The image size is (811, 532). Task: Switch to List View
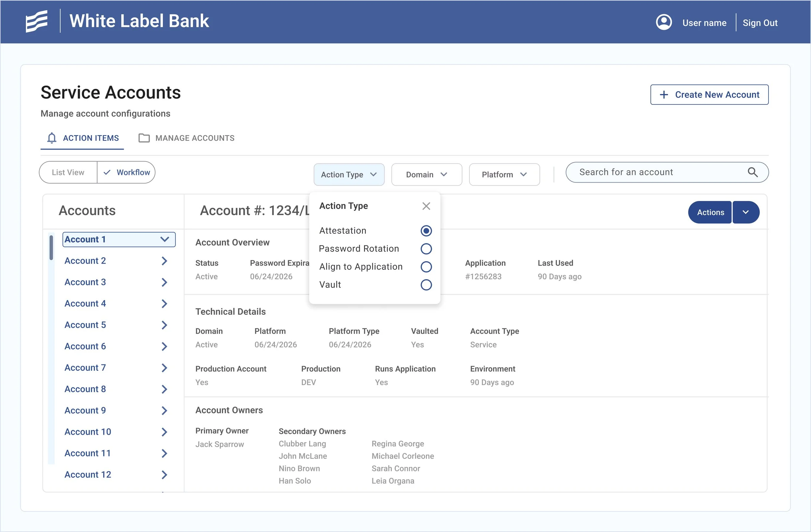[x=68, y=172]
